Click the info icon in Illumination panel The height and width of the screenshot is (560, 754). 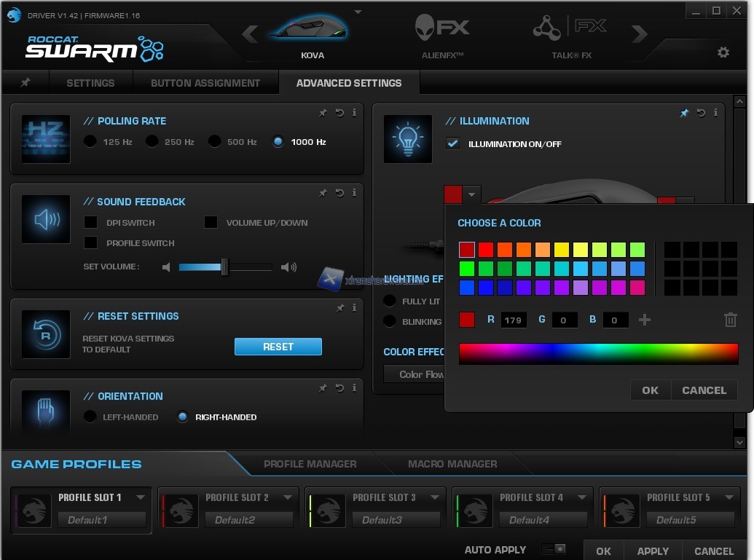tap(715, 113)
